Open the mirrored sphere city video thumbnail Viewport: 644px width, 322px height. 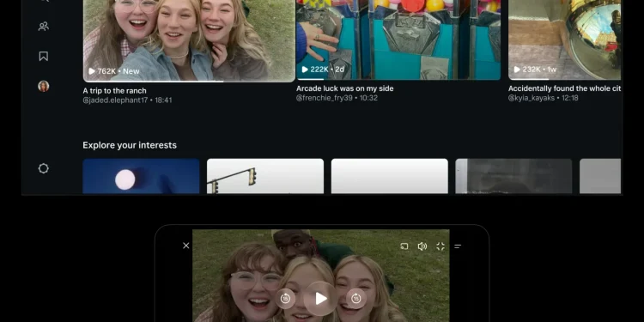[x=565, y=39]
